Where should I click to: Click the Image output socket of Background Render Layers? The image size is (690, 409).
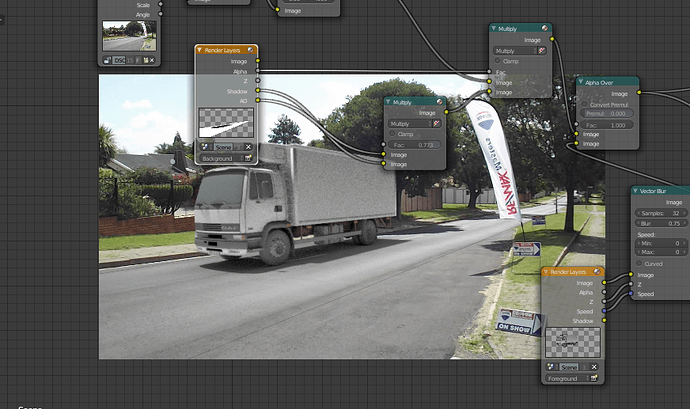pyautogui.click(x=257, y=61)
